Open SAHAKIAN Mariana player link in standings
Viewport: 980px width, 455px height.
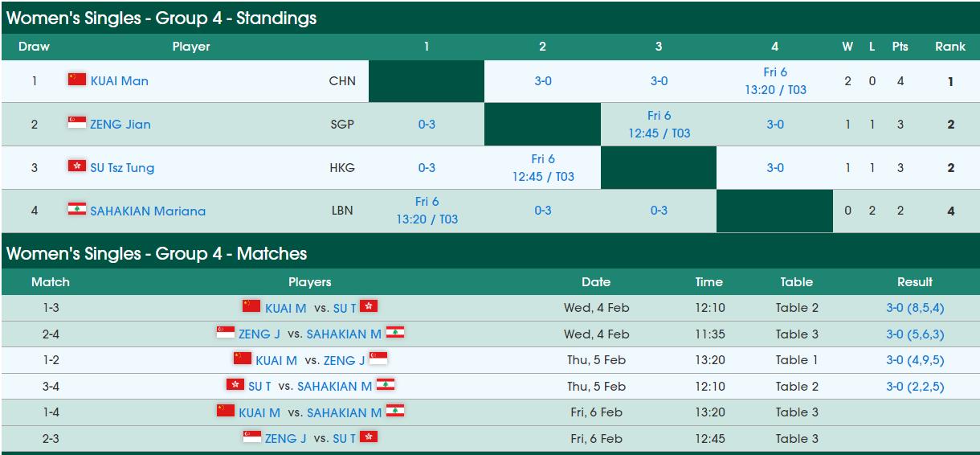[148, 211]
